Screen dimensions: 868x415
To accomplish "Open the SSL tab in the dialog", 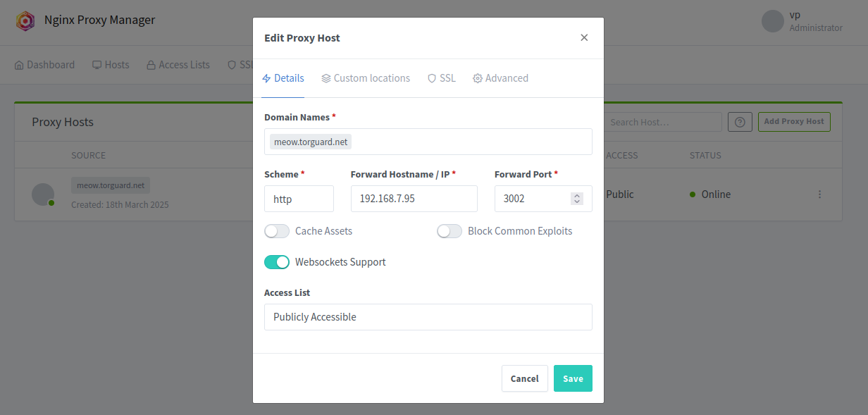I will pos(442,78).
